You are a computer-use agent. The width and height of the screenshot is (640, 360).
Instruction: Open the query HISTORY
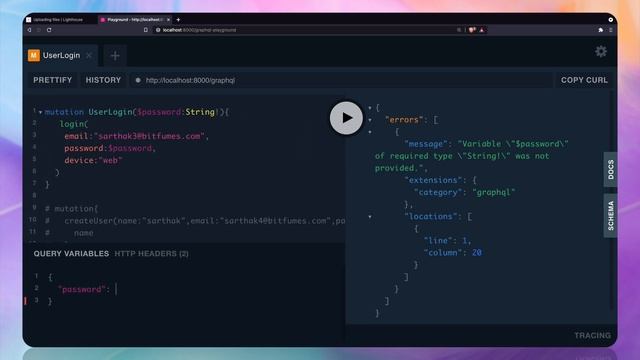pos(103,80)
